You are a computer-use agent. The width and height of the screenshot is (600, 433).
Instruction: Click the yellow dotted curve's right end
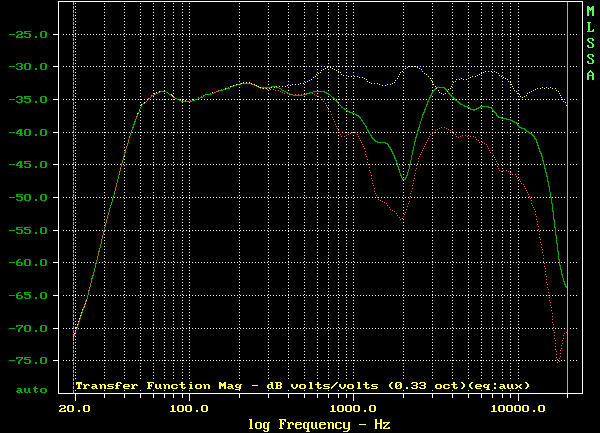(567, 104)
